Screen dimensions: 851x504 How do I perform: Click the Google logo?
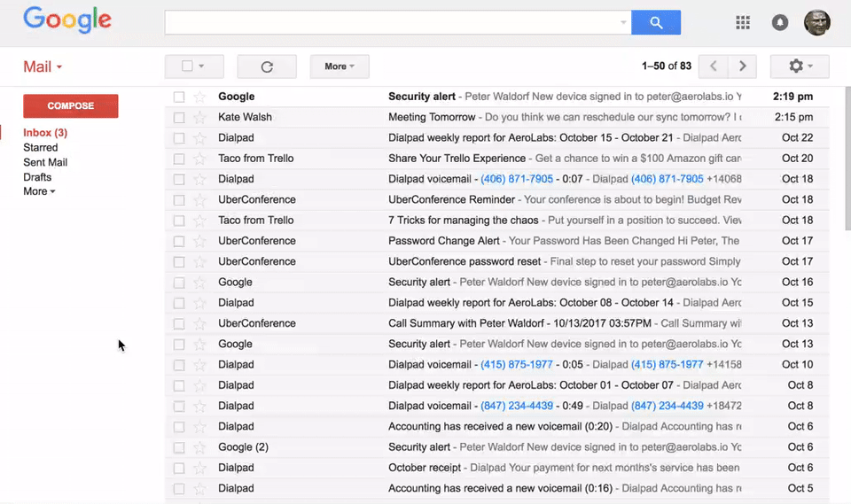coord(67,20)
